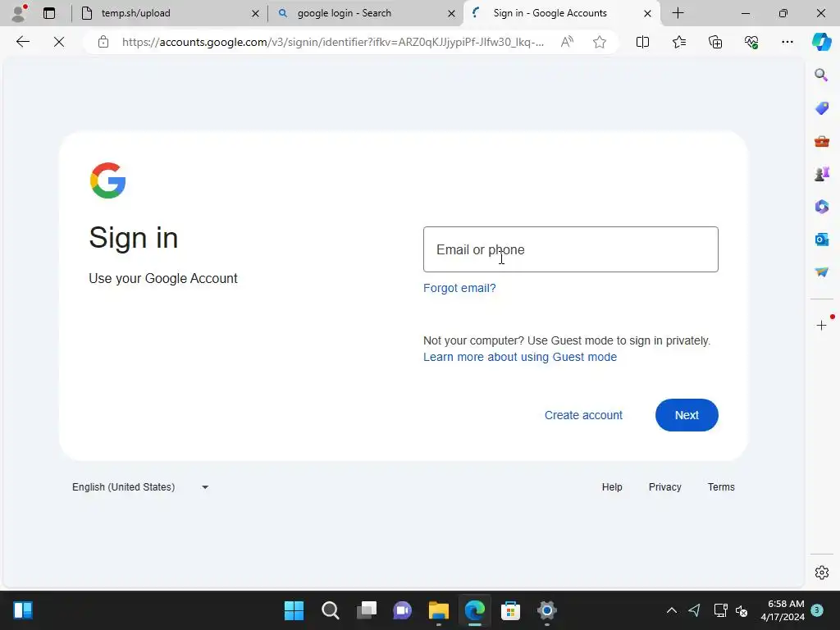The image size is (840, 630).
Task: Open Collections icon
Action: (x=715, y=42)
